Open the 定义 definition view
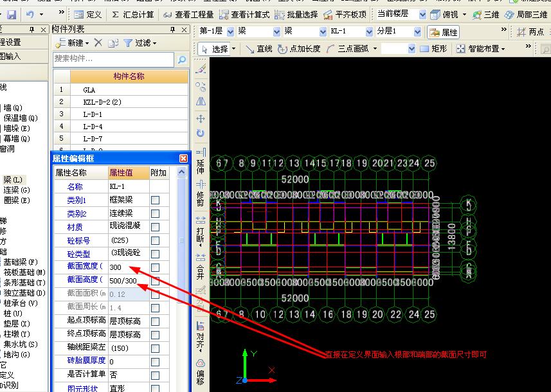 (88, 15)
